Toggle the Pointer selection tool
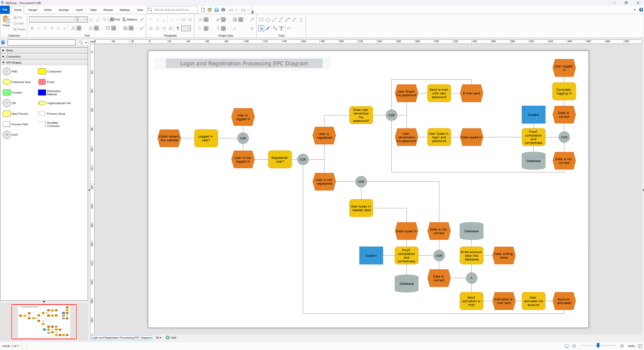This screenshot has width=644, height=350. [261, 29]
